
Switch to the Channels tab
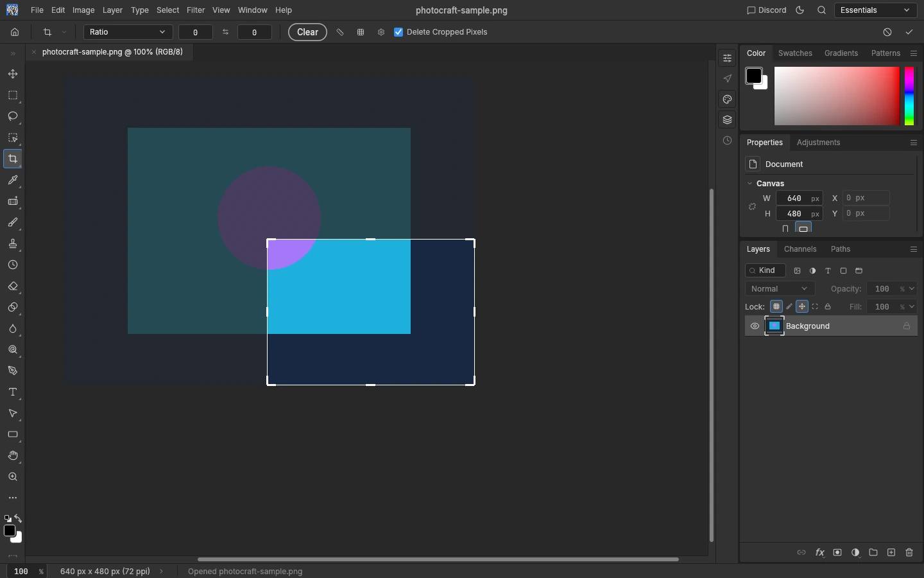click(800, 249)
